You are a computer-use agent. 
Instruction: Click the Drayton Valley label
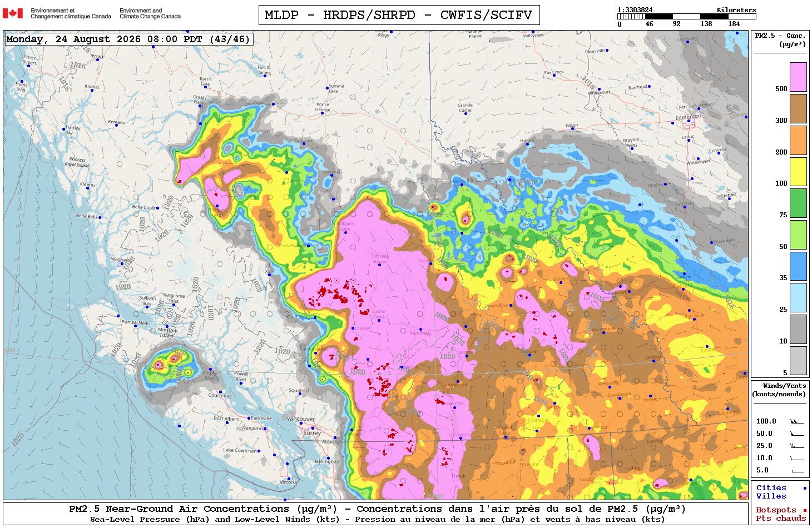pos(630,142)
